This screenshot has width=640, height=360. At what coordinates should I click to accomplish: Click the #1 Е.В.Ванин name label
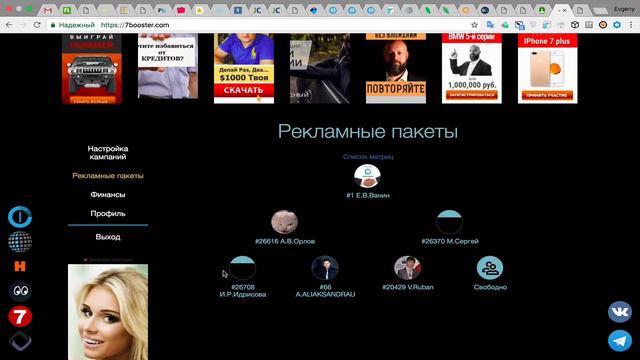point(368,196)
